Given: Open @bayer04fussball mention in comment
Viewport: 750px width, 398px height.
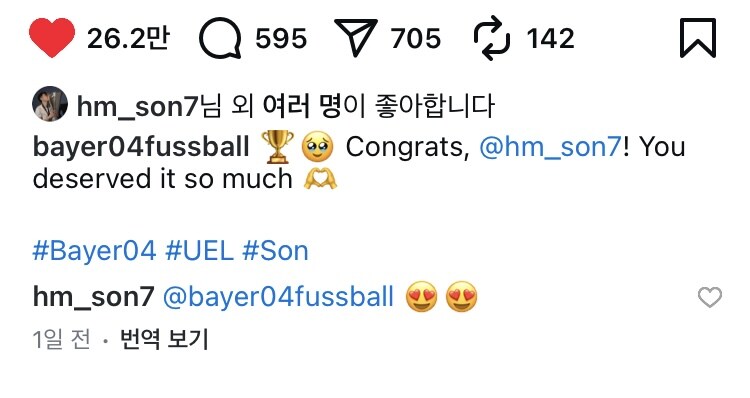Looking at the screenshot, I should click(278, 297).
